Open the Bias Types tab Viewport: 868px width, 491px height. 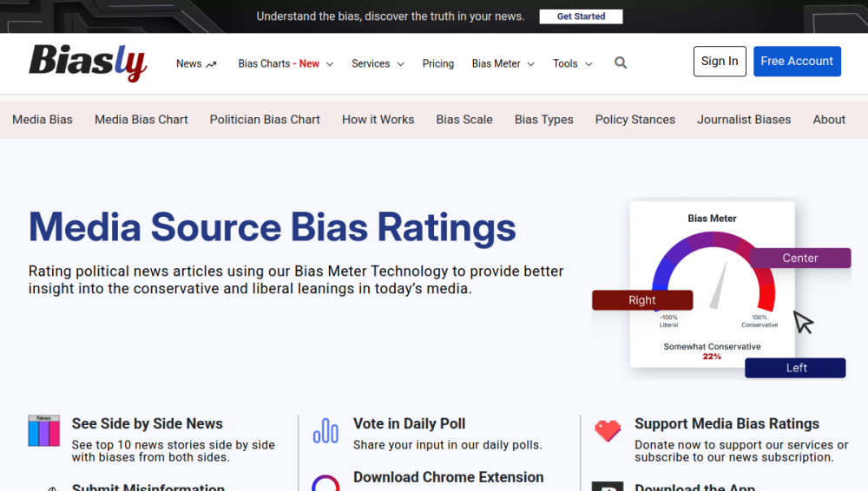point(544,120)
